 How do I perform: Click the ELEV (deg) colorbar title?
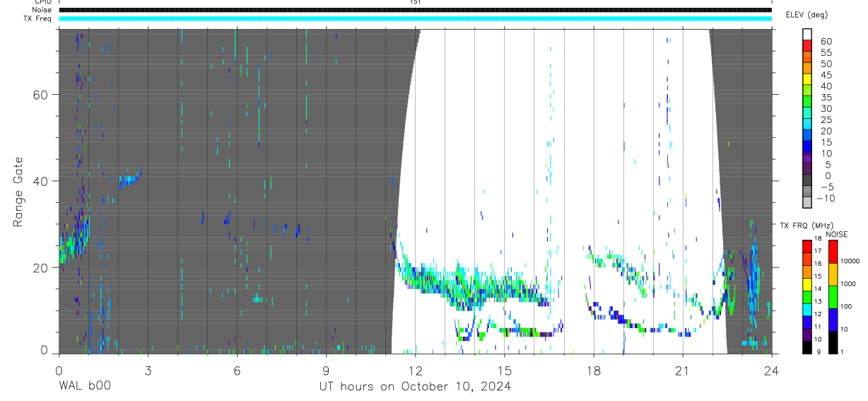click(807, 15)
